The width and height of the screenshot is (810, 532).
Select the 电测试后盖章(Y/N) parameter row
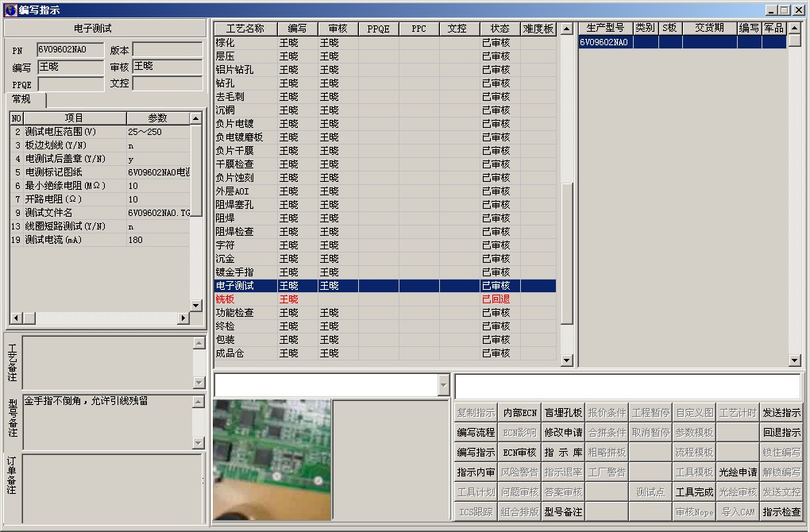(100, 159)
